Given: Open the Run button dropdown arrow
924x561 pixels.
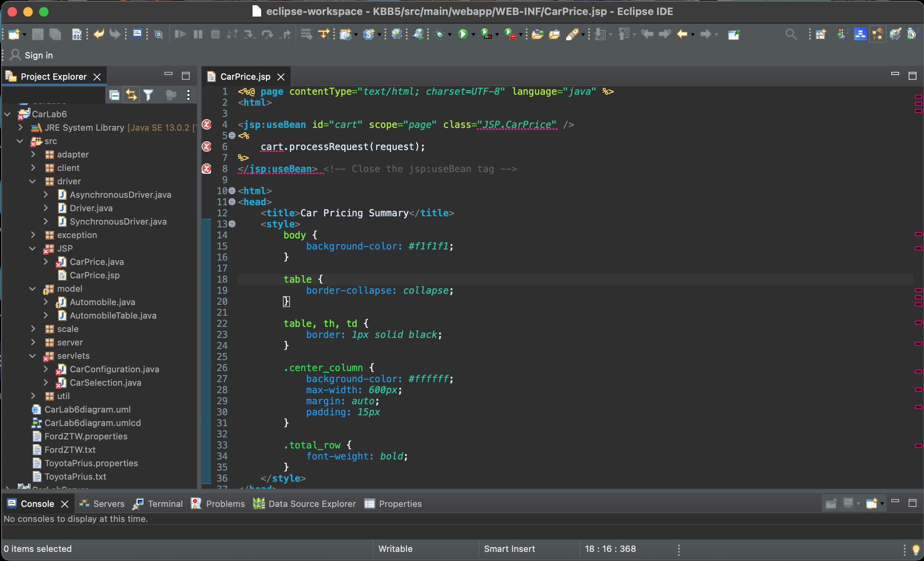Looking at the screenshot, I should coord(473,35).
